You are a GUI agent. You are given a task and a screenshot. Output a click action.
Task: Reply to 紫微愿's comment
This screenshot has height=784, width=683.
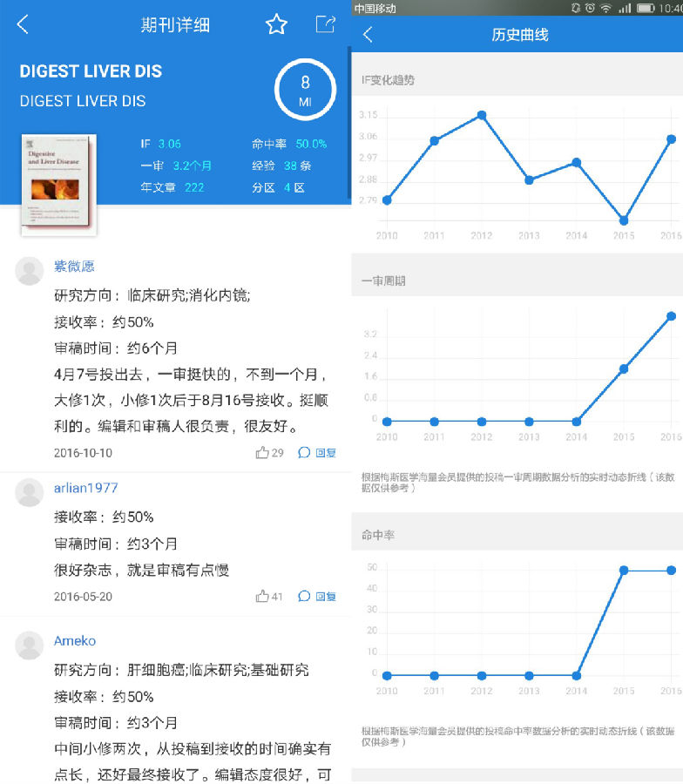click(317, 453)
